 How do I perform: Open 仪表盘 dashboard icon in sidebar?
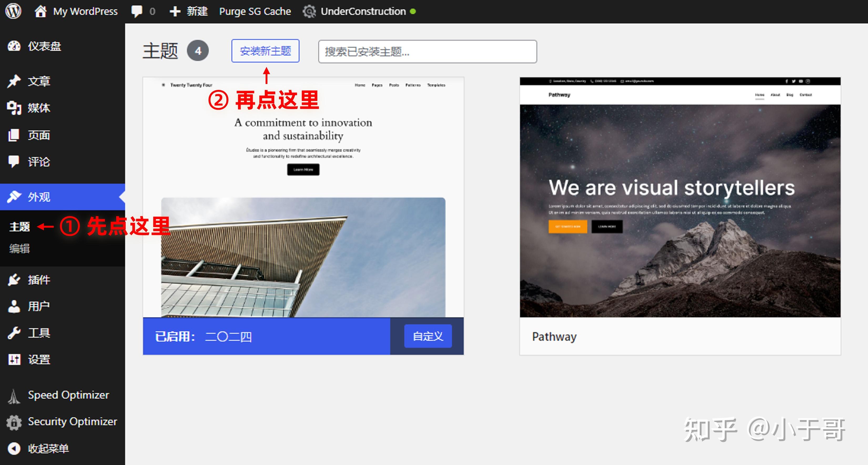click(14, 46)
